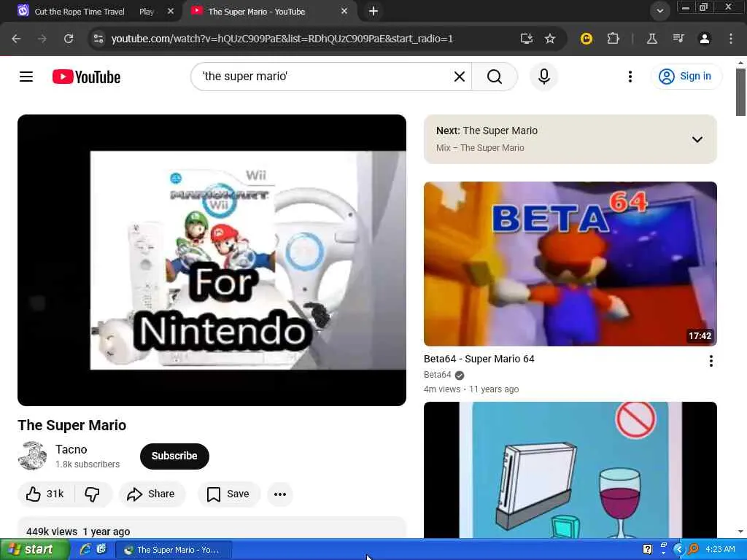Install app icon in address bar
The width and height of the screenshot is (747, 560).
526,39
